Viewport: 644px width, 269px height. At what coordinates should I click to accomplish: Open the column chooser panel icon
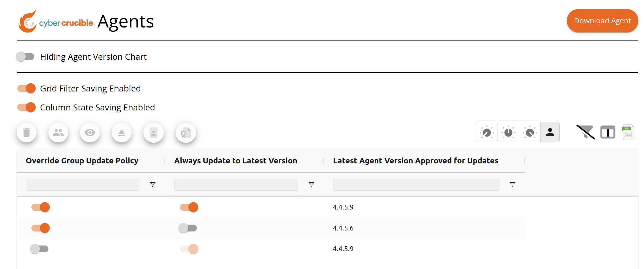tap(608, 132)
